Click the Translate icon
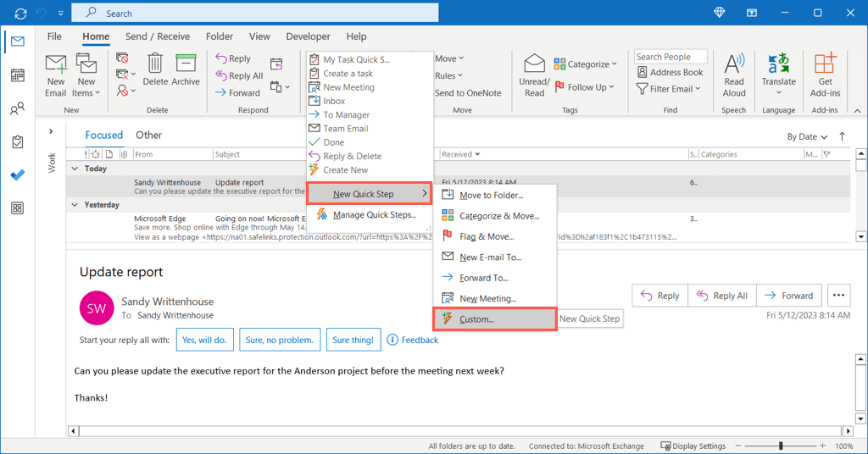868x454 pixels. 778,63
